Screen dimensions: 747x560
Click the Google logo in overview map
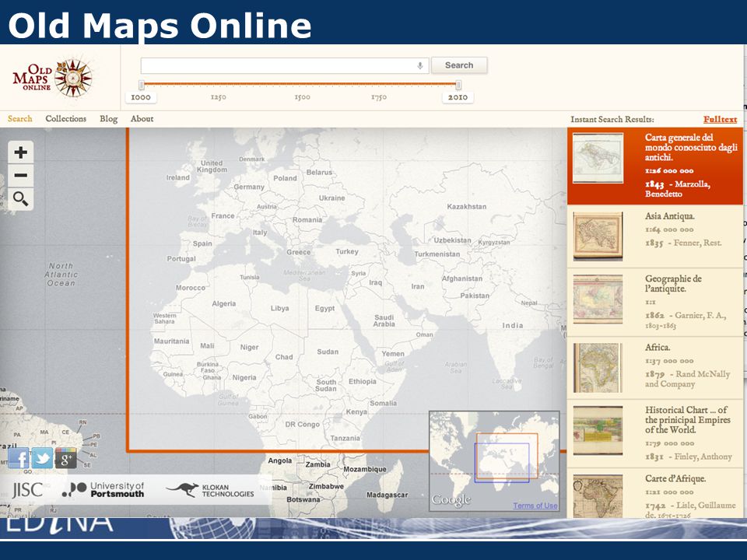451,500
